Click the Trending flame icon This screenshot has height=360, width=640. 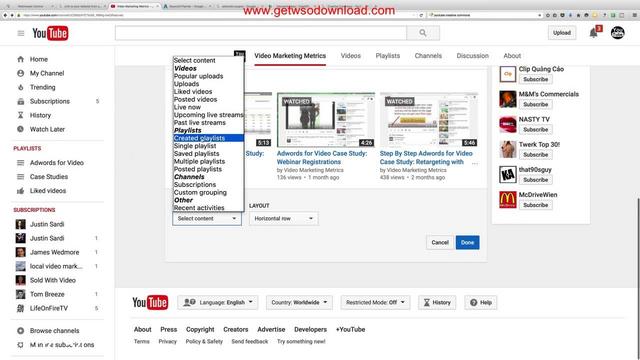coord(20,87)
